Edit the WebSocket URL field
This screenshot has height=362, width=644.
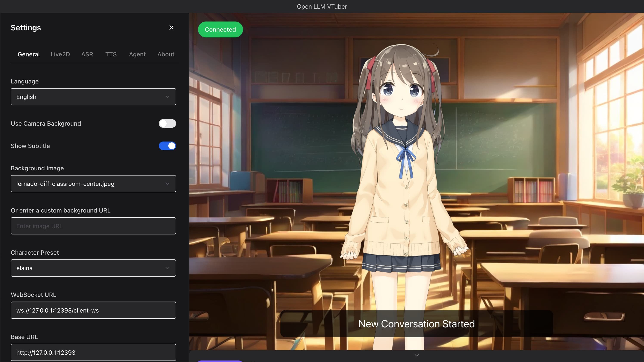[x=93, y=310]
